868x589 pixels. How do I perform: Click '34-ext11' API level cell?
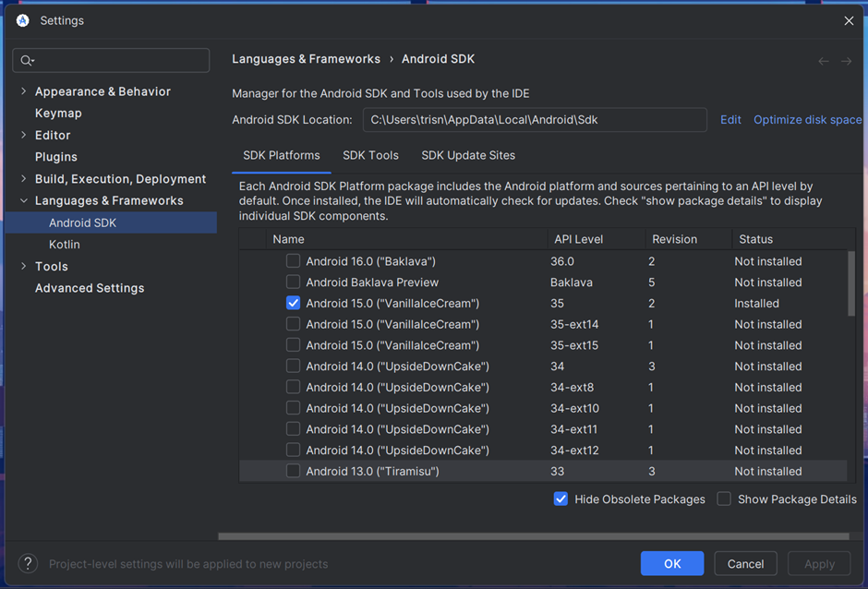tap(574, 429)
